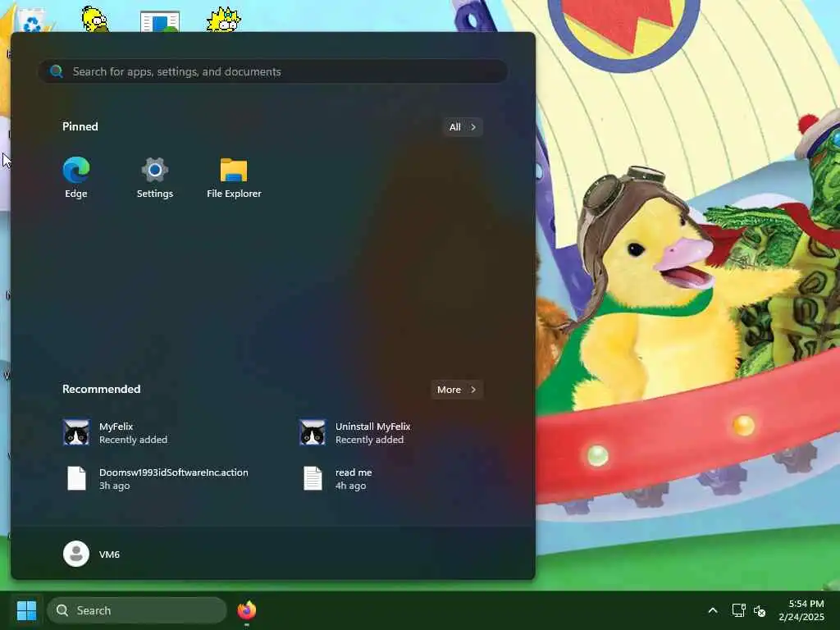Open Firefox from the taskbar
Screen dimensions: 840x630
(x=246, y=610)
